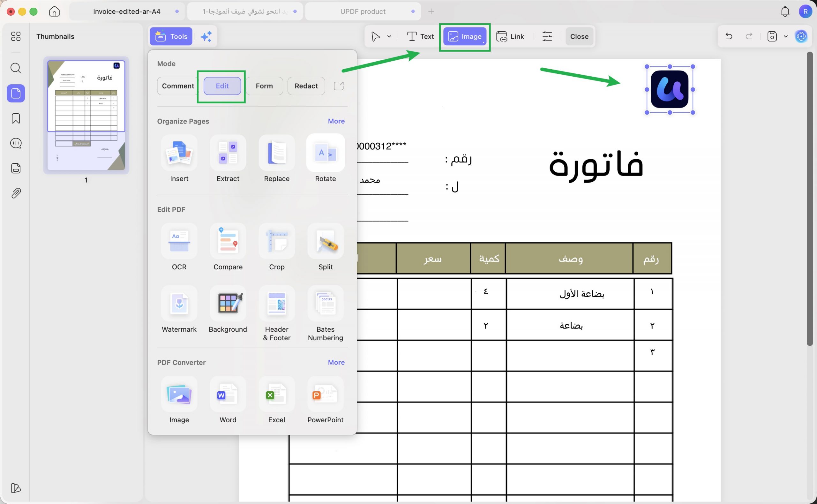Launch the OCR tool
This screenshot has height=504, width=817.
[x=179, y=247]
